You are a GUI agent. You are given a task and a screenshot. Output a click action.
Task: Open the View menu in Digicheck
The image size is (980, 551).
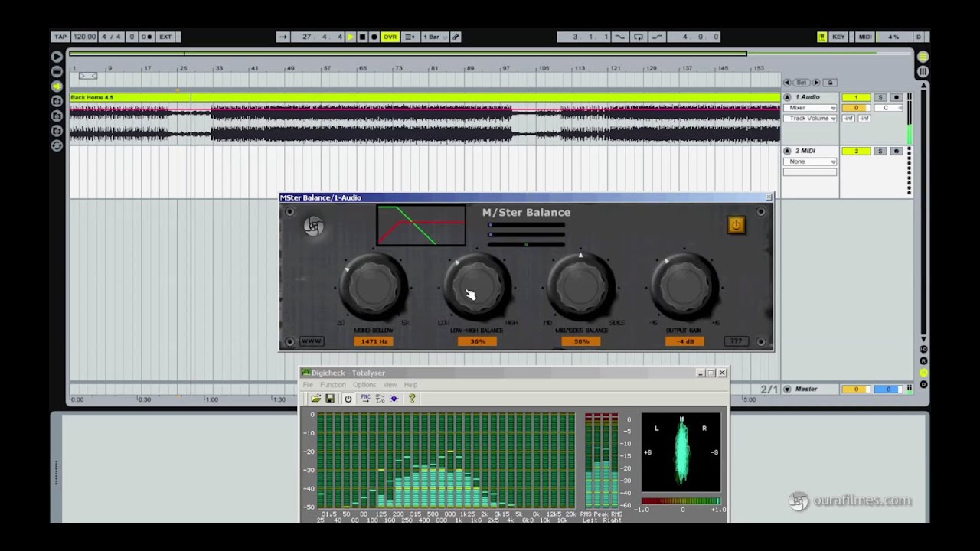point(390,385)
